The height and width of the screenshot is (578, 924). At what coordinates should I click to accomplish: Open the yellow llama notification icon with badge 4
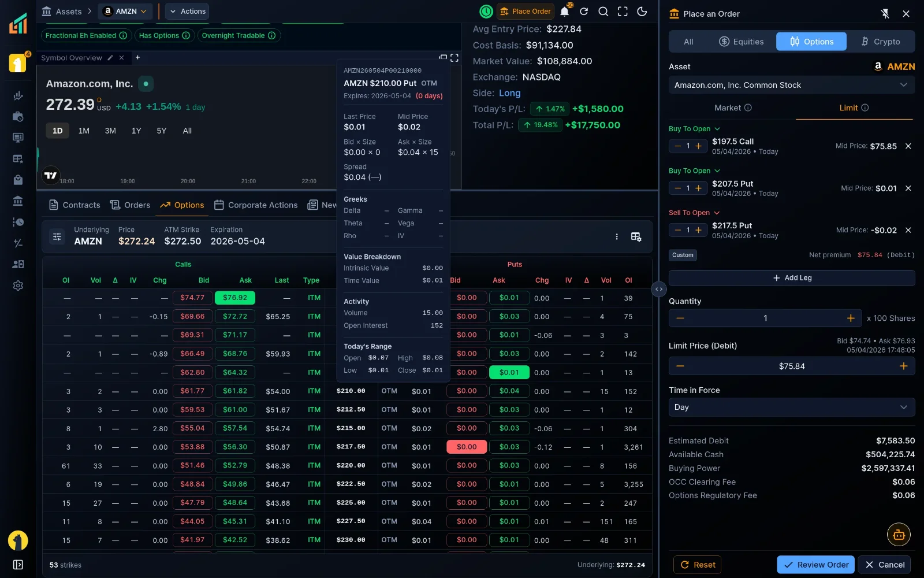18,62
